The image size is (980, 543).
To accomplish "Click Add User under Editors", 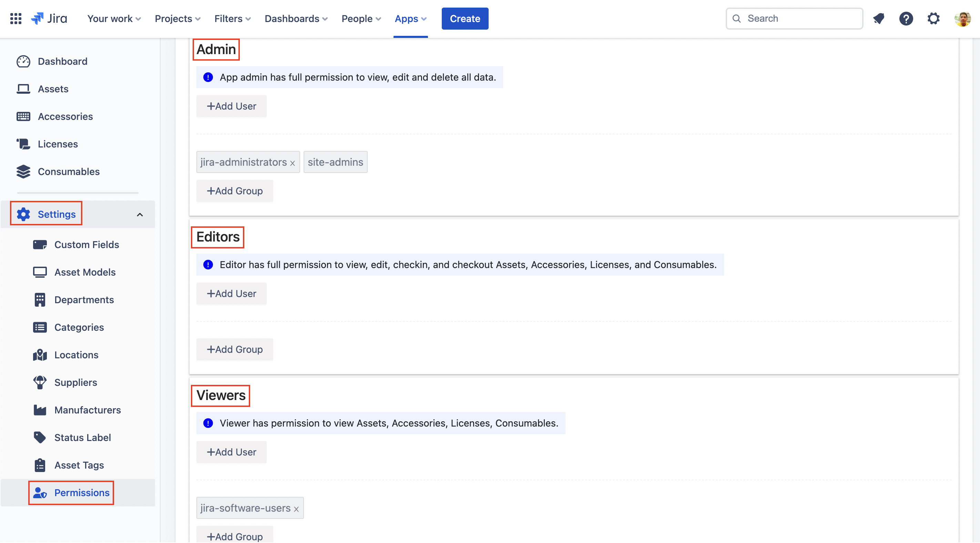I will [231, 294].
